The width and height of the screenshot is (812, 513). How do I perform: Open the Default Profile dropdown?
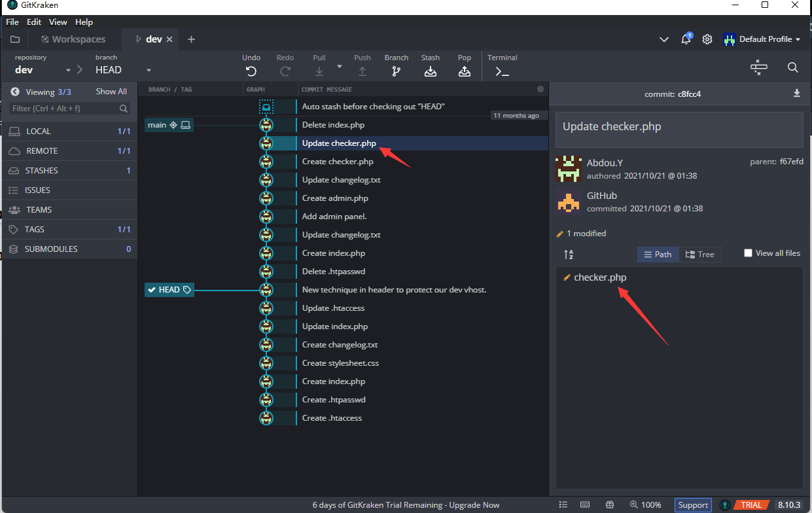[x=762, y=39]
